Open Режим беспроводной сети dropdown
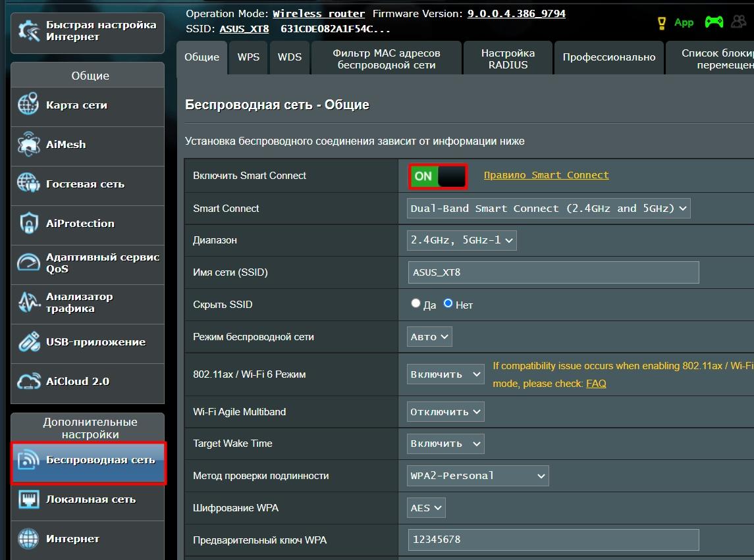Image resolution: width=754 pixels, height=560 pixels. coord(429,337)
